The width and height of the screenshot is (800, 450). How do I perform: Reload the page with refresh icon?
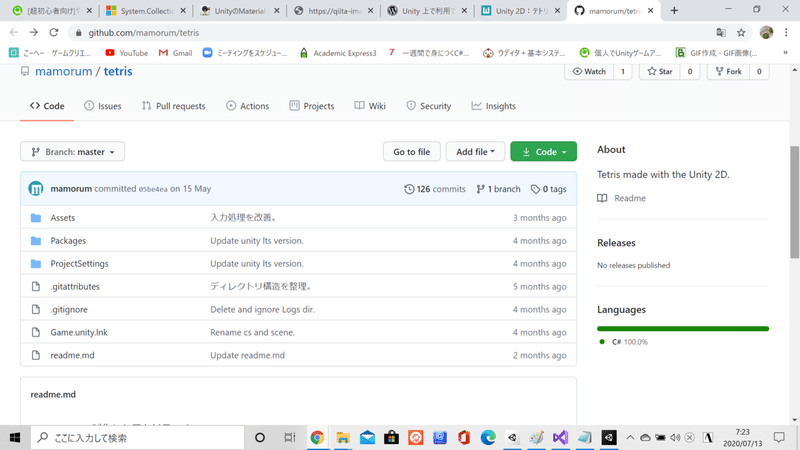(x=54, y=33)
